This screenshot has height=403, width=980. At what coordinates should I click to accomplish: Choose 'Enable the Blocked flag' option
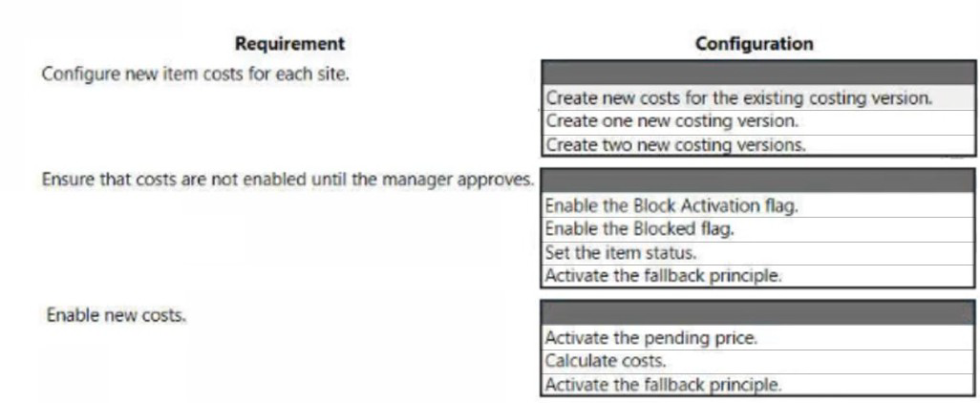pyautogui.click(x=639, y=229)
